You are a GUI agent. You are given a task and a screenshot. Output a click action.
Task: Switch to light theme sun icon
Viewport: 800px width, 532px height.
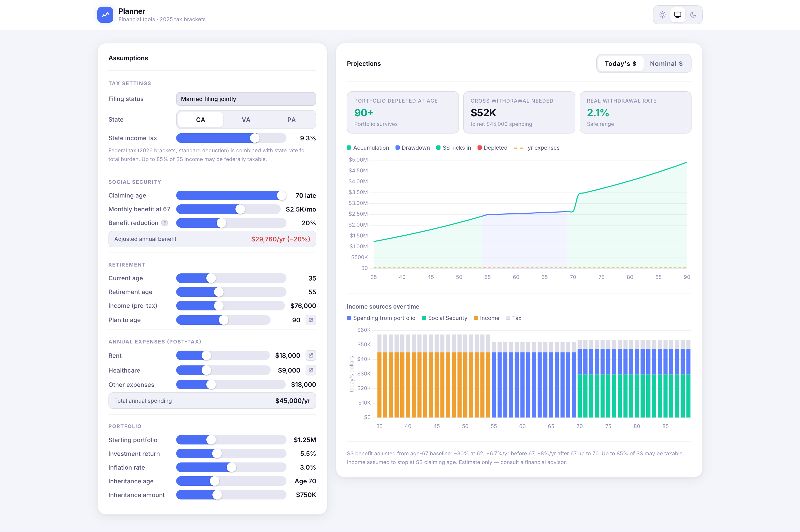(x=662, y=15)
